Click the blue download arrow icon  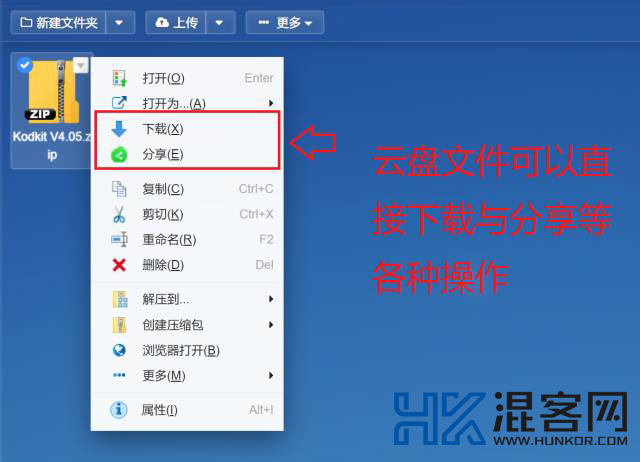click(119, 129)
